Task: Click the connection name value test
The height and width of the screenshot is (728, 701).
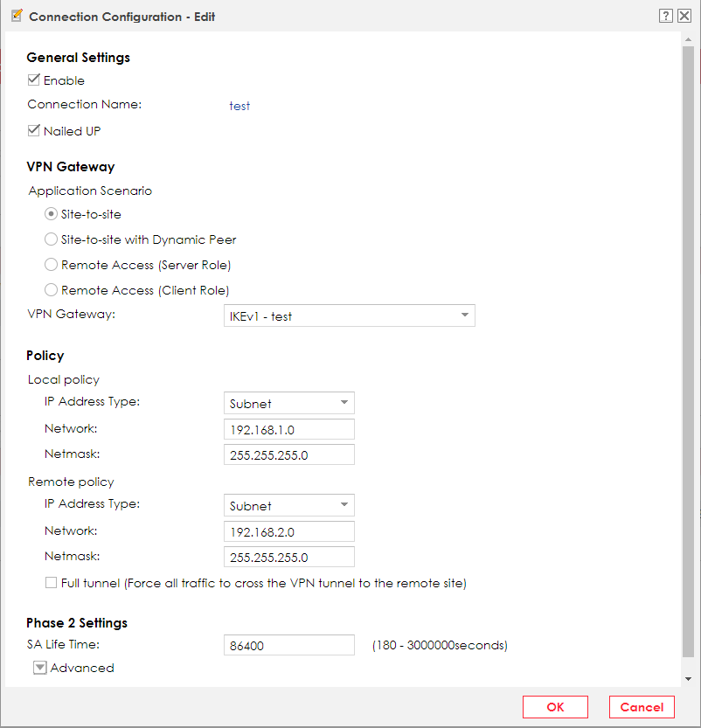Action: [239, 106]
